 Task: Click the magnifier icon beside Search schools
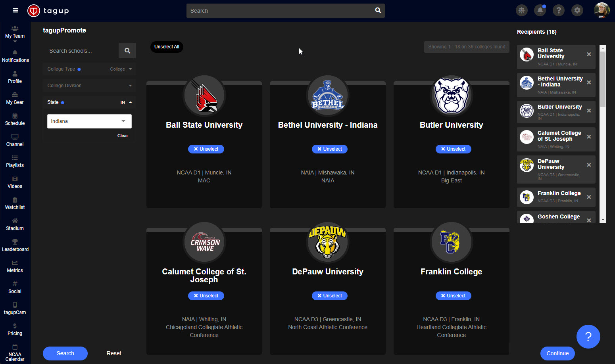(127, 51)
